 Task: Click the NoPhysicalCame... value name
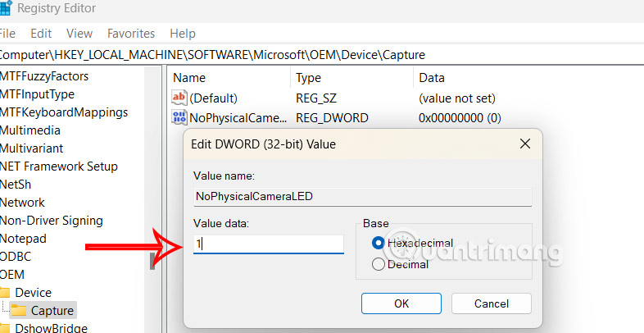pyautogui.click(x=238, y=117)
